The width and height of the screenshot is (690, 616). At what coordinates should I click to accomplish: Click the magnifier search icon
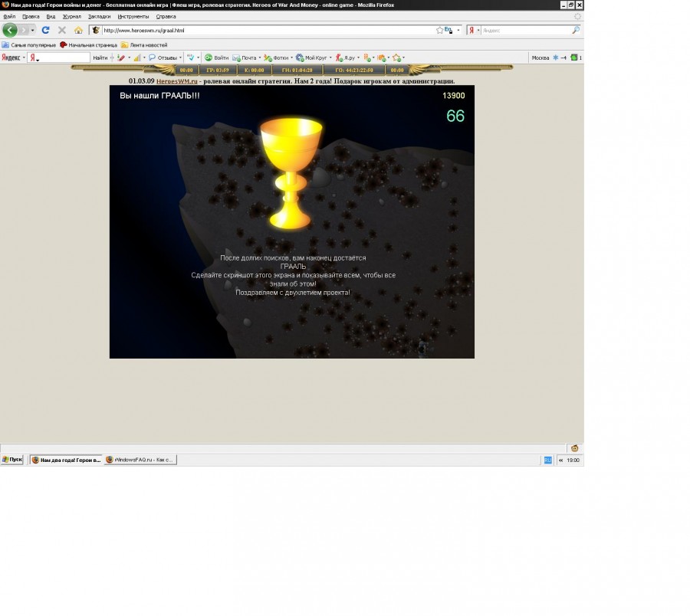pyautogui.click(x=576, y=31)
